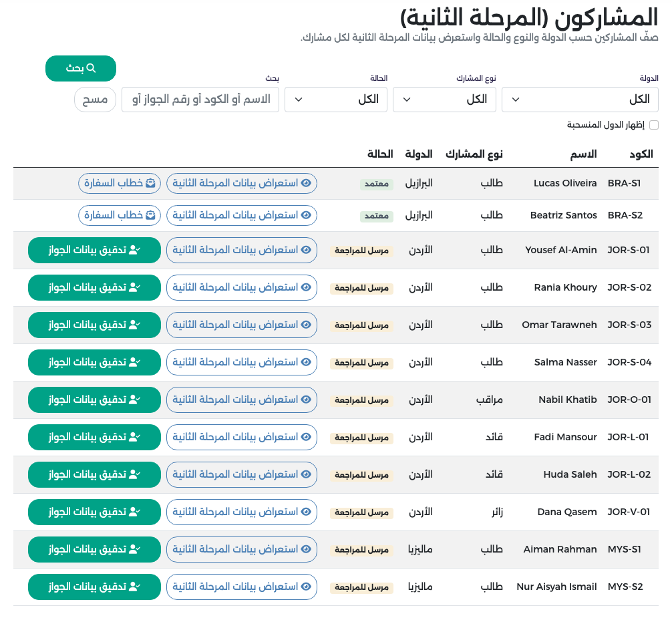672x622 pixels.
Task: Click the eye icon in Rania Khoury's row
Action: pyautogui.click(x=306, y=287)
